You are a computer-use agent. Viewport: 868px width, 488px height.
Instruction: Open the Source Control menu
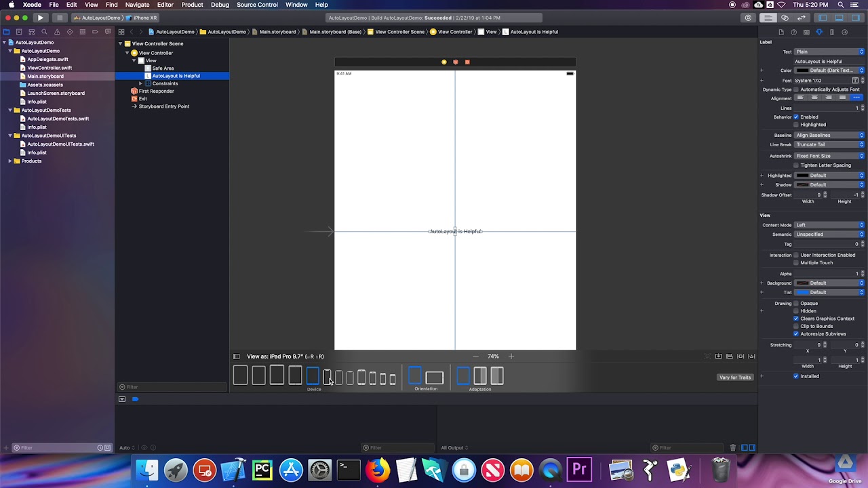coord(257,5)
